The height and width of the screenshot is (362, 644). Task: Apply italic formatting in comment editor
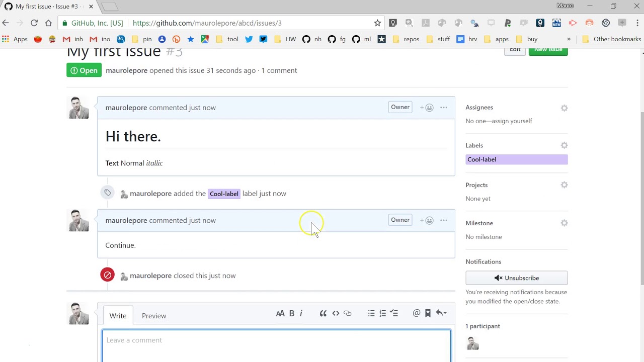point(301,313)
